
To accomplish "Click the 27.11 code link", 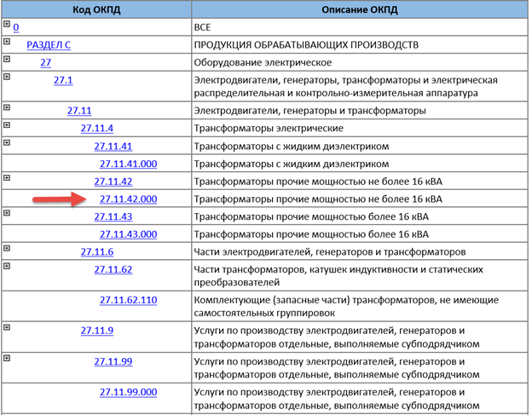I will coord(79,111).
